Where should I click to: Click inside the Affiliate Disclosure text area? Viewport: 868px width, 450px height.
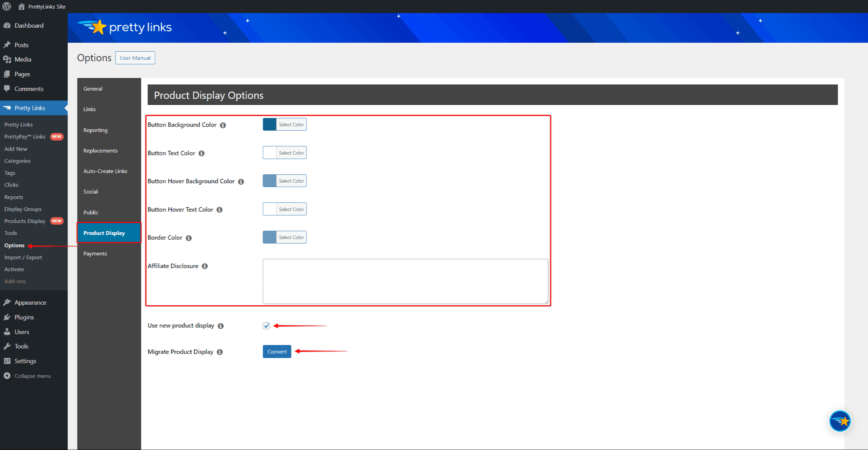click(x=405, y=281)
